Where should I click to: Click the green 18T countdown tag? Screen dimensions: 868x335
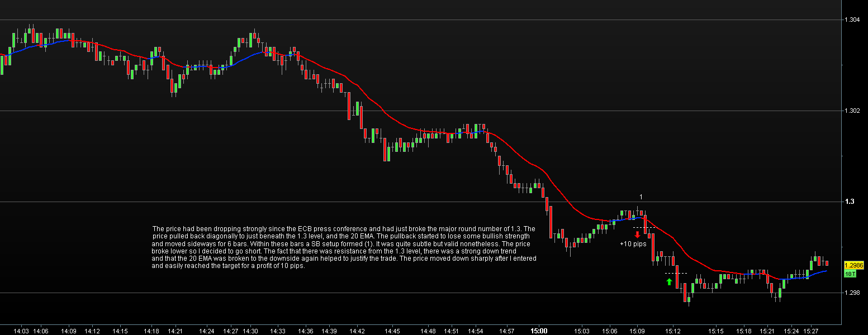tap(850, 274)
